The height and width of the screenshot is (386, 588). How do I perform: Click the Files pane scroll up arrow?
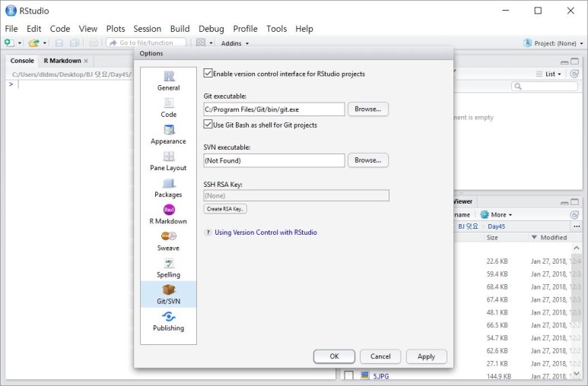[577, 248]
